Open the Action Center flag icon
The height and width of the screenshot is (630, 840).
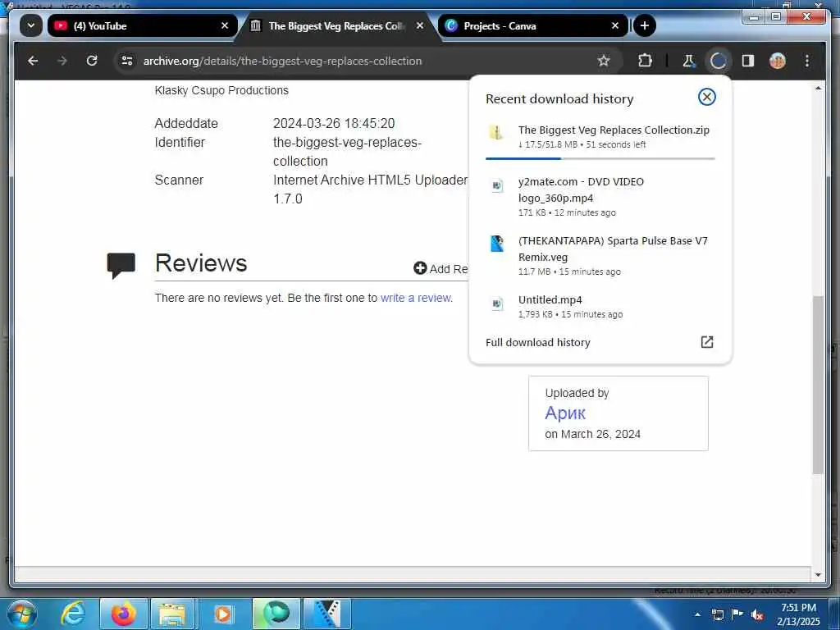(x=737, y=614)
